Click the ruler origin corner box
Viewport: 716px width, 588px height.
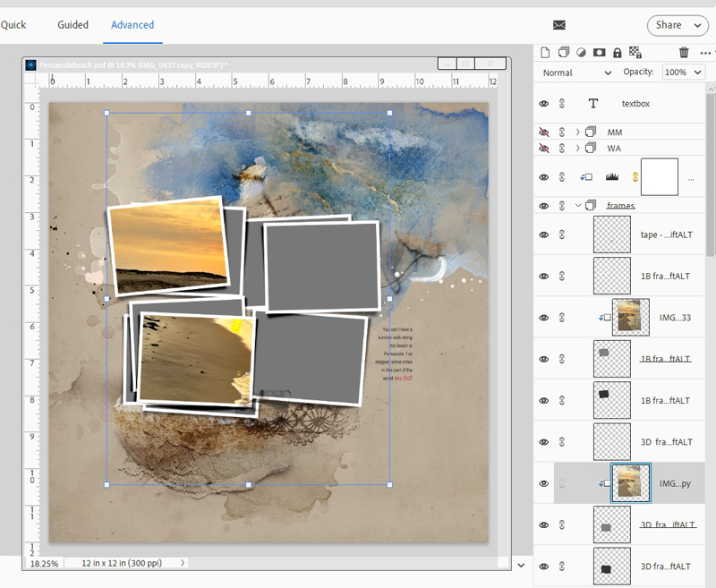click(x=32, y=81)
